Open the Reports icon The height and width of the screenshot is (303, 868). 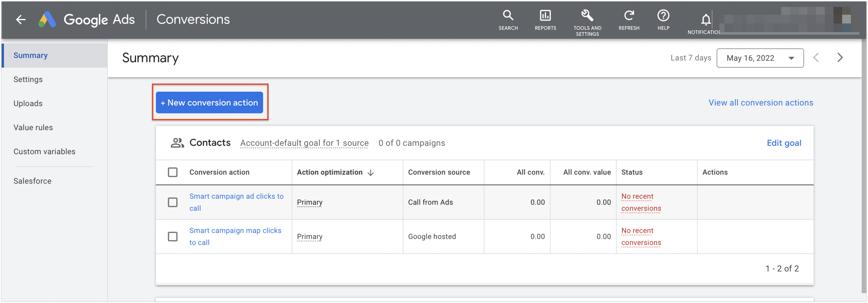(x=545, y=15)
